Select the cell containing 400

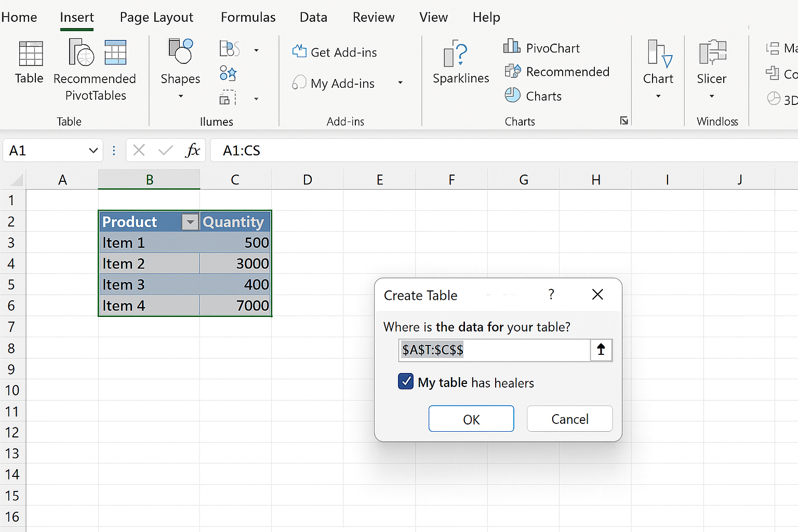[235, 285]
